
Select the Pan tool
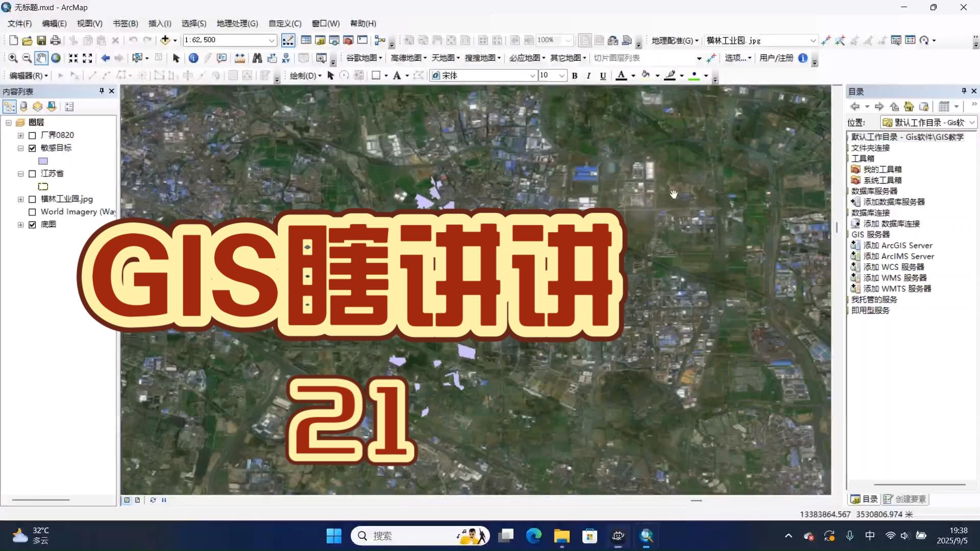(41, 58)
